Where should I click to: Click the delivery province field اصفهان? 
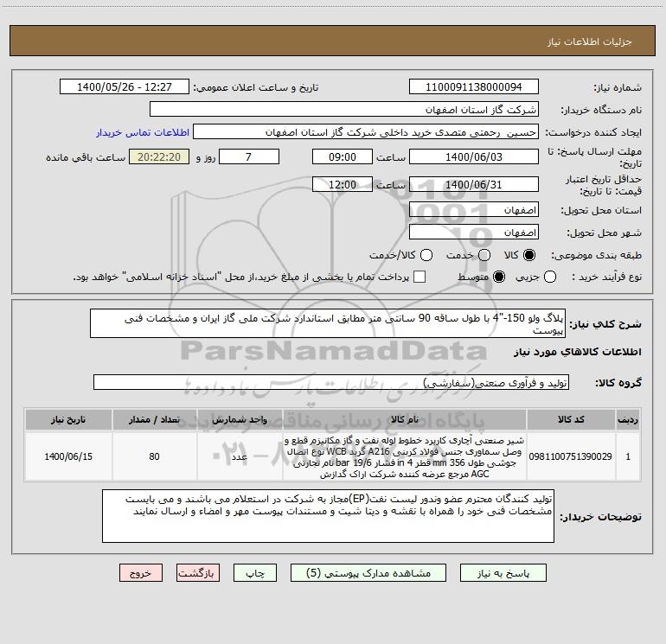click(x=474, y=210)
